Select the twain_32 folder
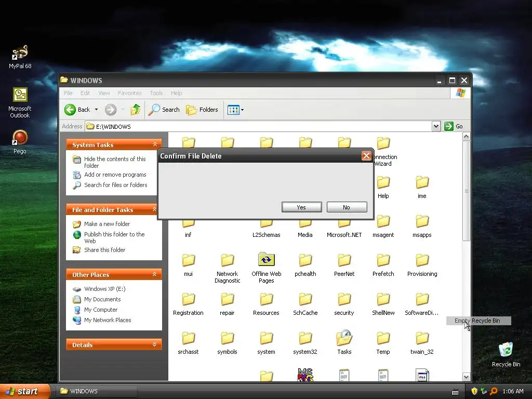Viewport: 532px width, 399px height. coord(422,343)
